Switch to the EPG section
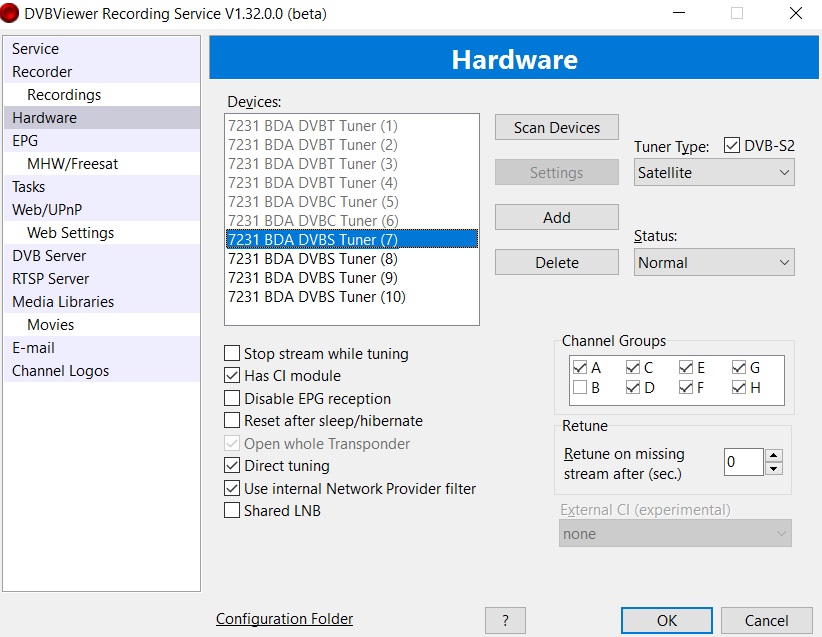Screen dimensions: 822x637 coord(25,141)
